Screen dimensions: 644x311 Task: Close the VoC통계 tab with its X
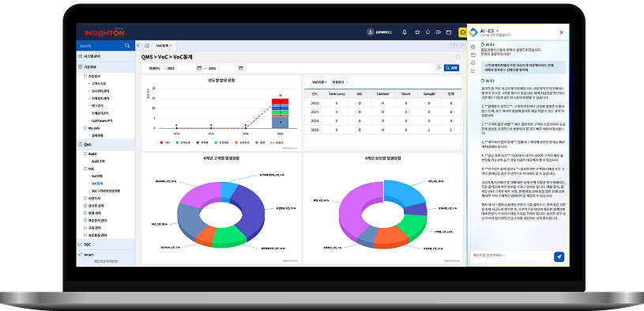(x=171, y=46)
